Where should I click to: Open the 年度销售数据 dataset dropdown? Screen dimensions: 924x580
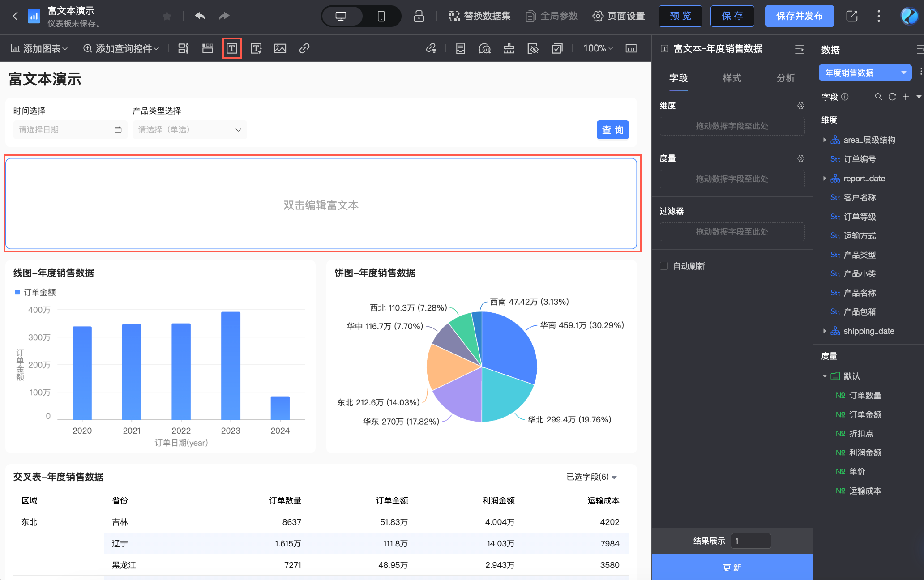(x=865, y=72)
